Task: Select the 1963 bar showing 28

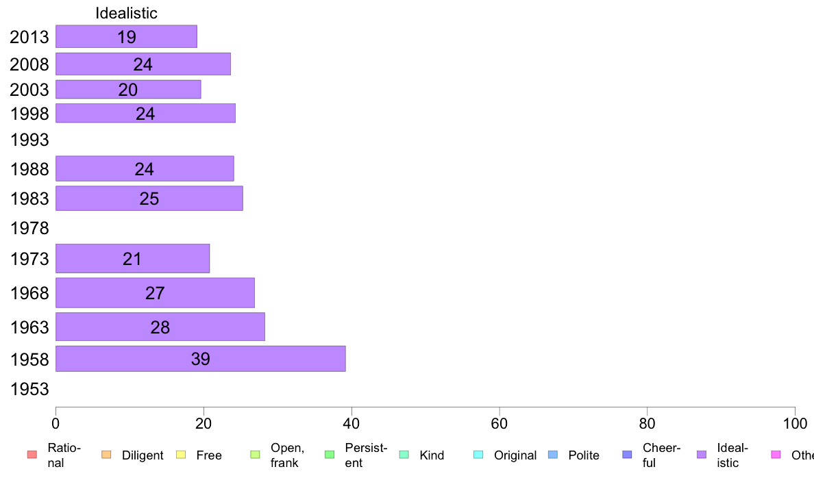Action: [x=160, y=327]
